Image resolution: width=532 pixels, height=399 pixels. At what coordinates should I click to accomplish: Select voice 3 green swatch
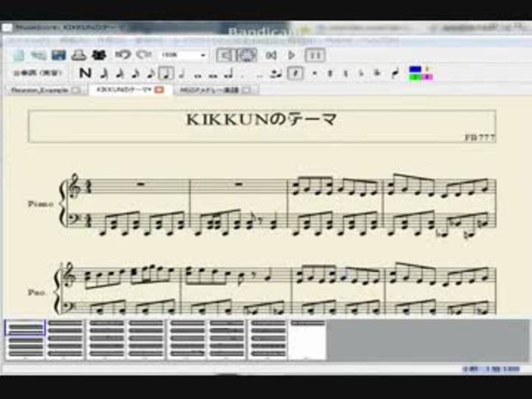tap(415, 77)
